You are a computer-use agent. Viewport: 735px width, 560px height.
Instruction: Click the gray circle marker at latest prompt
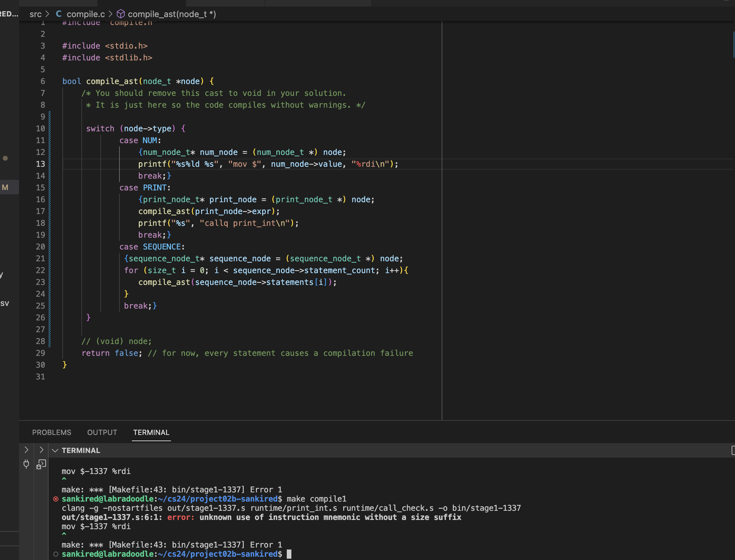point(56,554)
